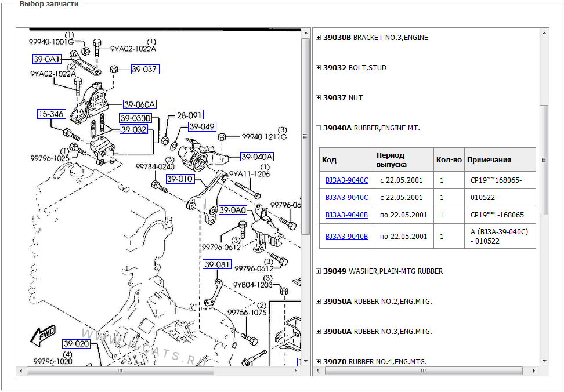Viewport: 564px width, 392px height.
Task: Expand the 39037 NUT entry
Action: coord(318,98)
